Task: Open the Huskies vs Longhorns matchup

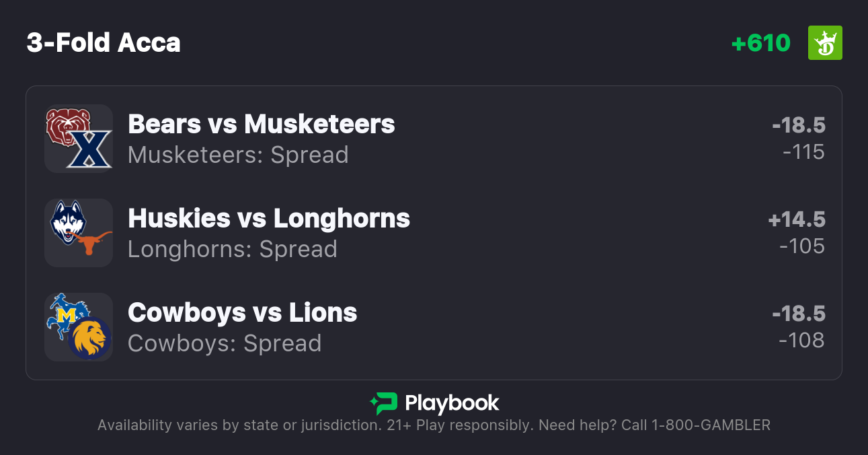Action: (268, 219)
